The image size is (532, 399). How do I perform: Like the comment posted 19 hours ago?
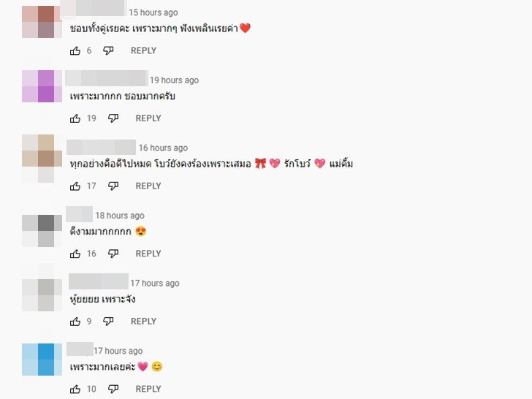tap(75, 118)
